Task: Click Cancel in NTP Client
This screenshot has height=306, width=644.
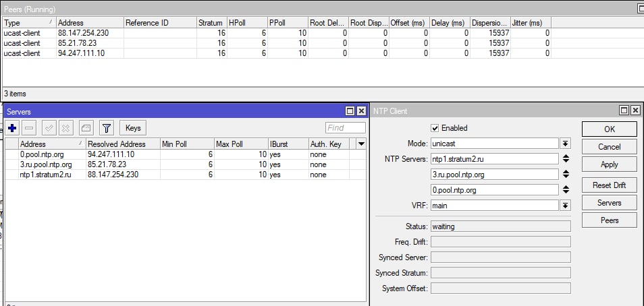Action: point(610,147)
